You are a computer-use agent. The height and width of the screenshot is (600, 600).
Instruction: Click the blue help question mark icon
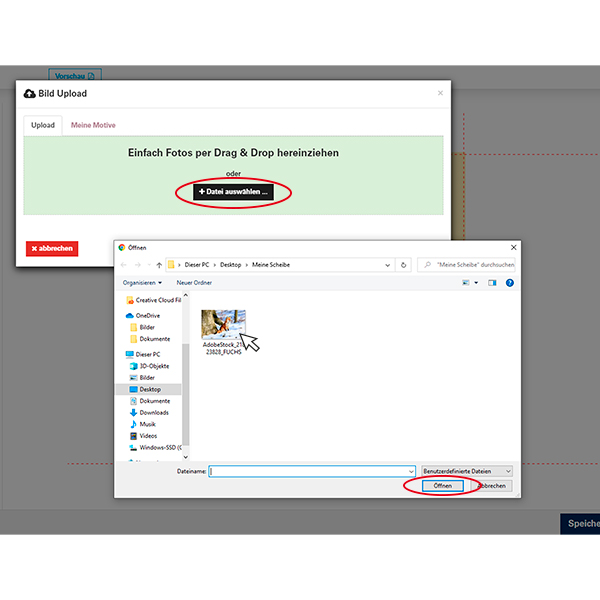pos(509,283)
